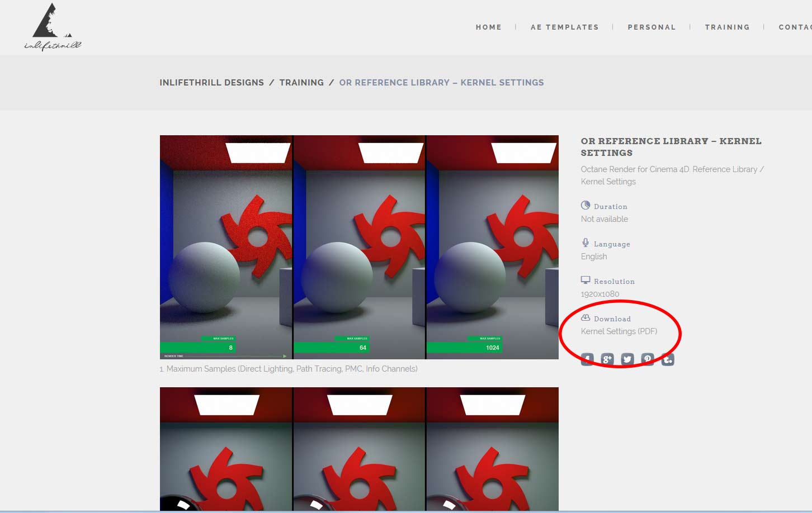Click the Download cloud icon
This screenshot has height=513, width=812.
coord(586,317)
